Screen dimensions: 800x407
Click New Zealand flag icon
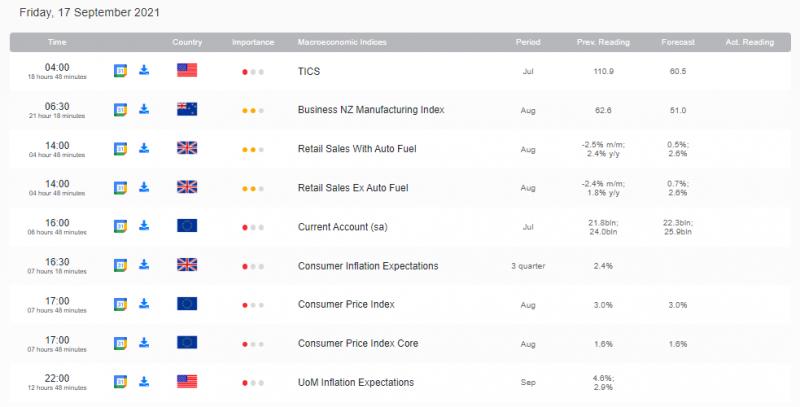tap(187, 109)
